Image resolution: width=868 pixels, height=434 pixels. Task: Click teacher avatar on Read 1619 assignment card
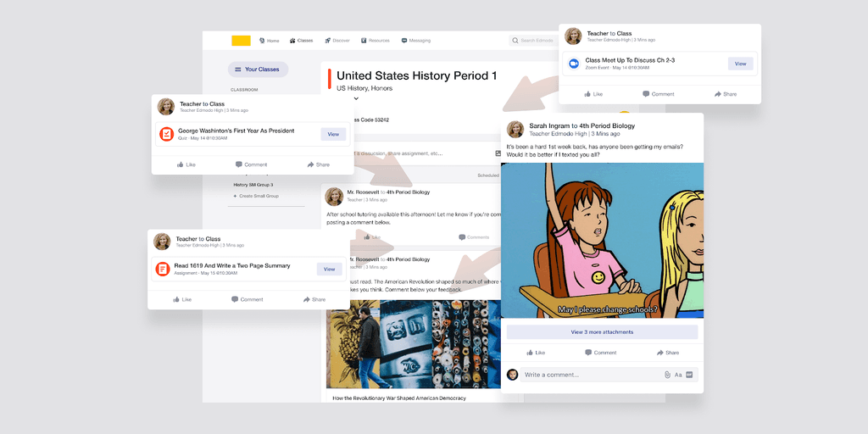(x=162, y=242)
